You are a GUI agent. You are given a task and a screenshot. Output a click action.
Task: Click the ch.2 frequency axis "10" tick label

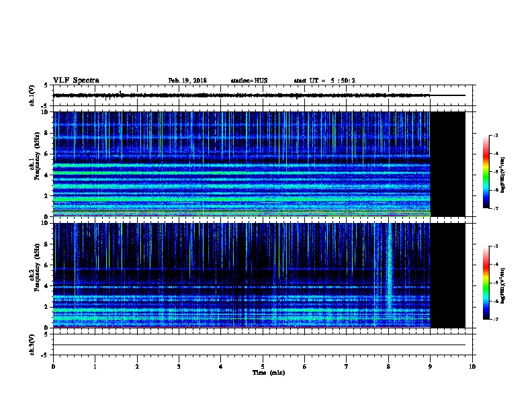pos(46,223)
